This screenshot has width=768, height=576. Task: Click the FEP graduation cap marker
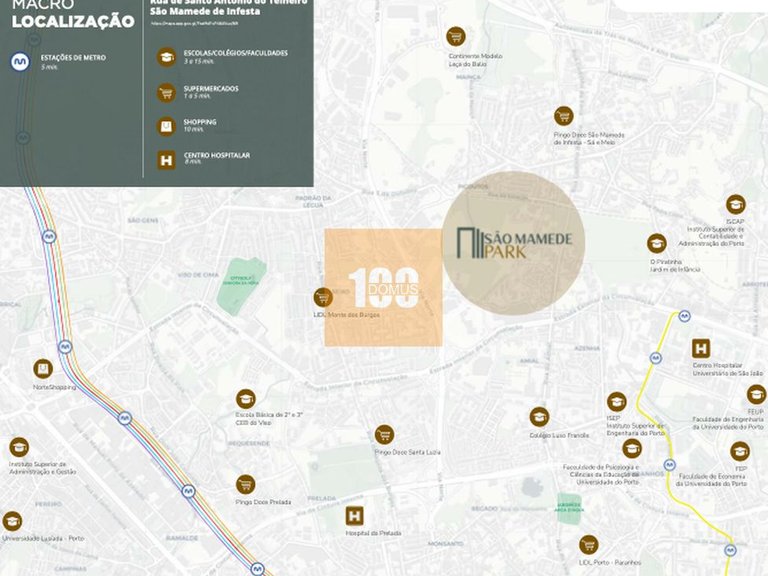tap(740, 451)
